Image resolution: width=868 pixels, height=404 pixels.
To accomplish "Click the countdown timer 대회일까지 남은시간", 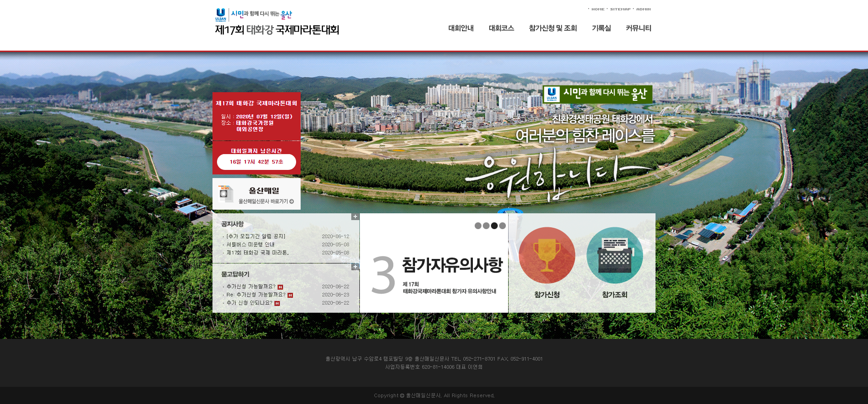I will tap(256, 162).
